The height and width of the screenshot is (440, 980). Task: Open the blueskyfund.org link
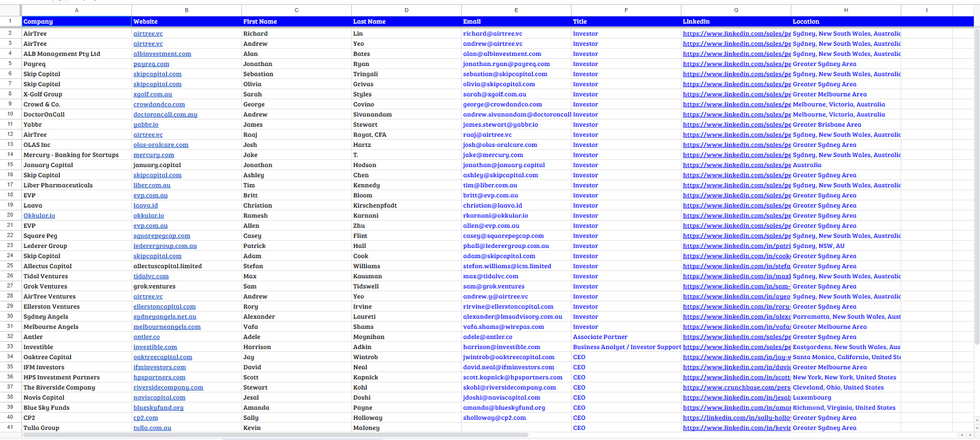[158, 408]
